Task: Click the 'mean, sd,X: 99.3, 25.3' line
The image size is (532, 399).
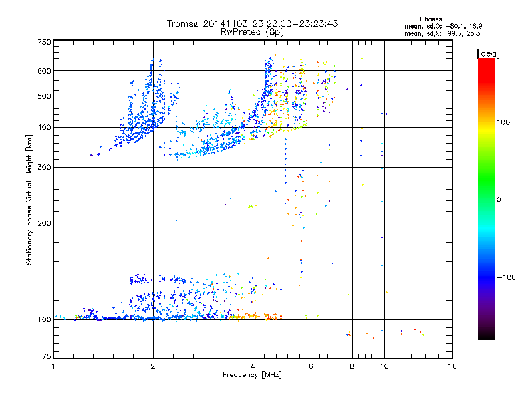Action: 442,34
